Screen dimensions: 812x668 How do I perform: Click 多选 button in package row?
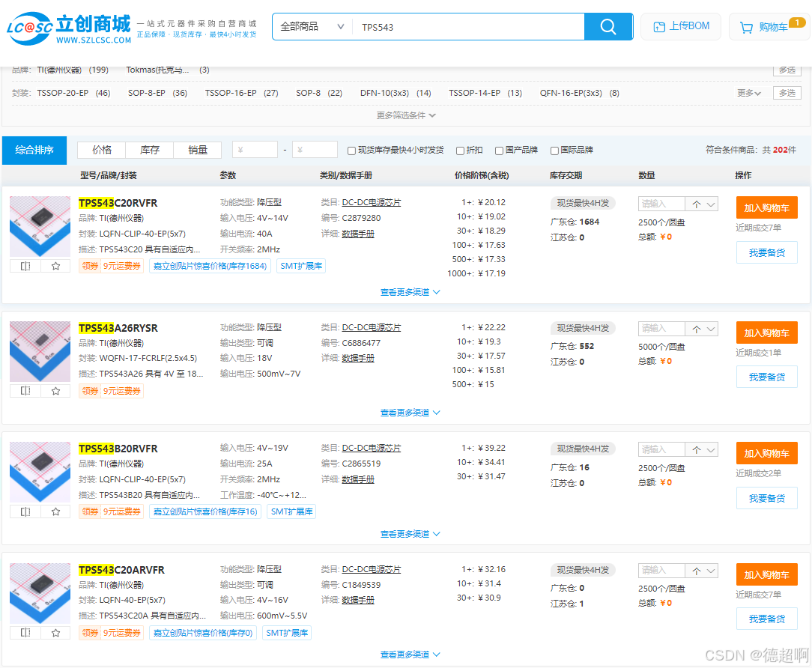787,93
